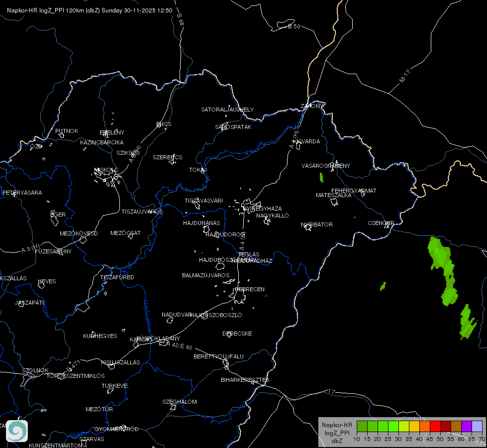Viewport: 487px width, 448px height.
Task: Click the NYÍREGYHÁZA city label
Action: (x=263, y=208)
